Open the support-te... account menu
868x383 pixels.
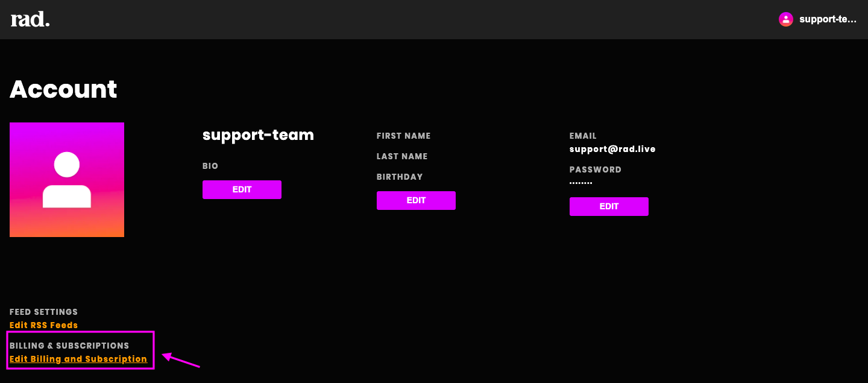pyautogui.click(x=828, y=19)
